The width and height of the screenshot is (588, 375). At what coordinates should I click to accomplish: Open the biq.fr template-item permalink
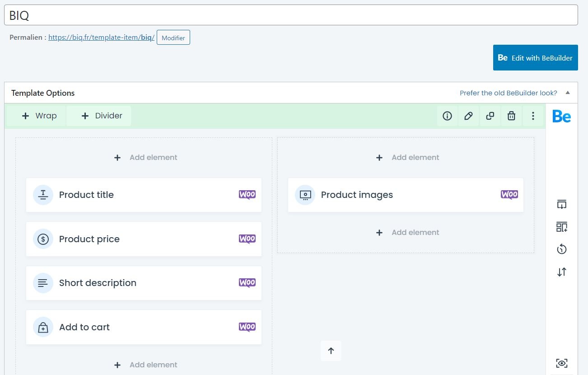coord(101,37)
